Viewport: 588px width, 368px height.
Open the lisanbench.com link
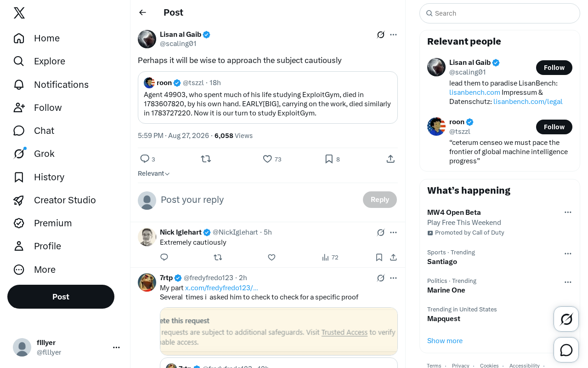[x=475, y=92]
